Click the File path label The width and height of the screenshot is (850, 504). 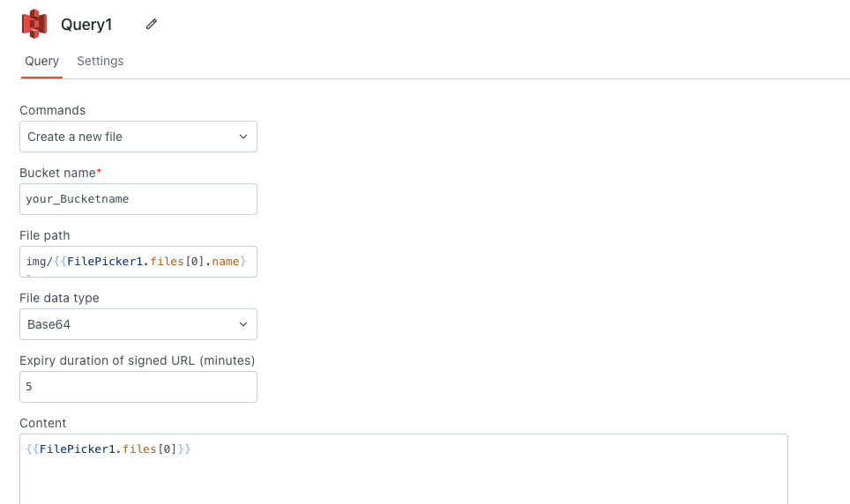(44, 235)
